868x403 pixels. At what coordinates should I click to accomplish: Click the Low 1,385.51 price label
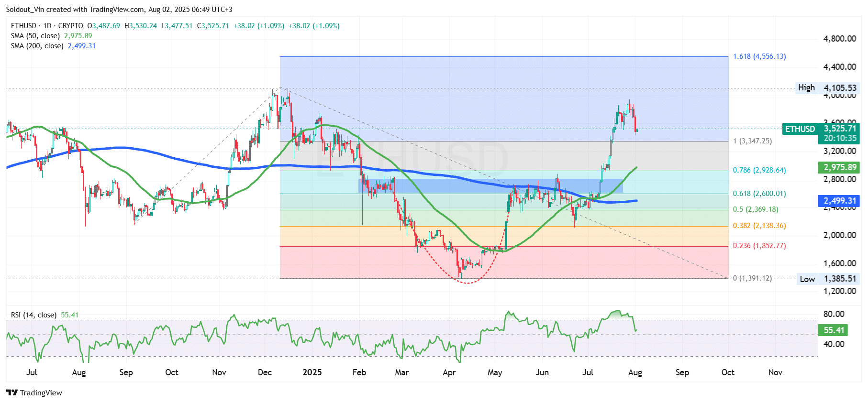pos(828,279)
